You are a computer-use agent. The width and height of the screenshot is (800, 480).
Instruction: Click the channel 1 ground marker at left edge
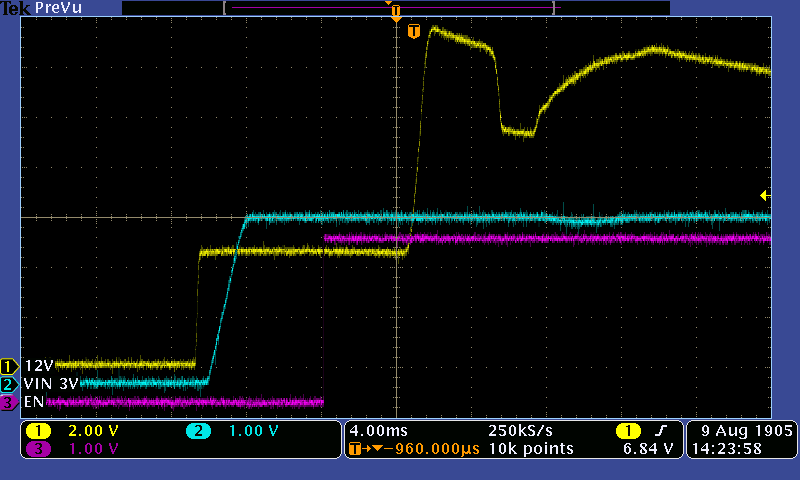pos(9,366)
